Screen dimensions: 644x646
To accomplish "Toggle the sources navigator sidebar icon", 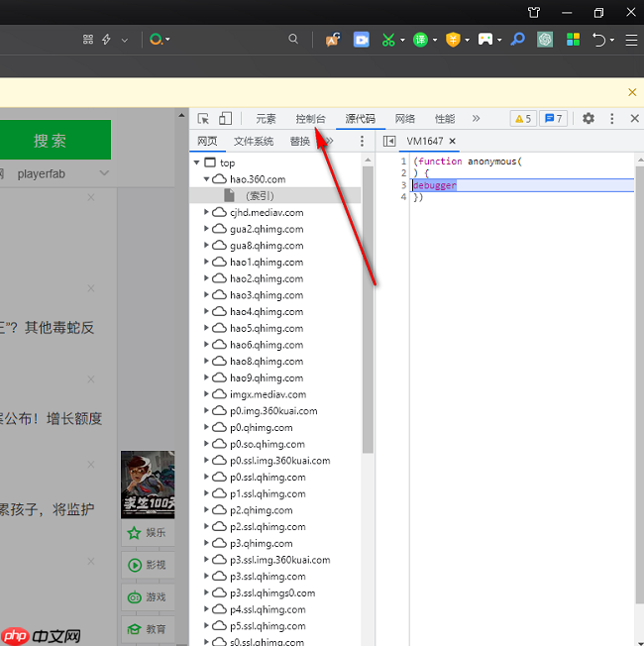I will coord(389,142).
